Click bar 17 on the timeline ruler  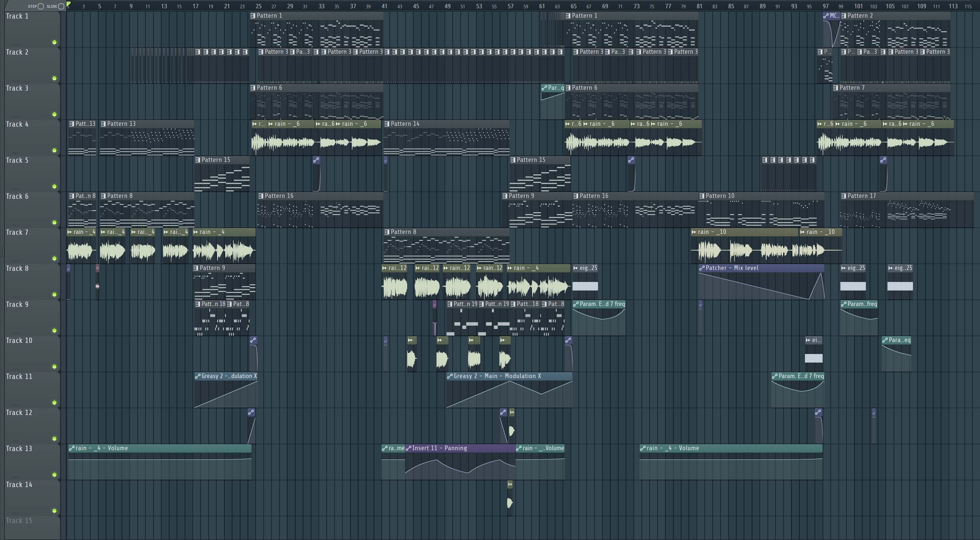pyautogui.click(x=196, y=6)
